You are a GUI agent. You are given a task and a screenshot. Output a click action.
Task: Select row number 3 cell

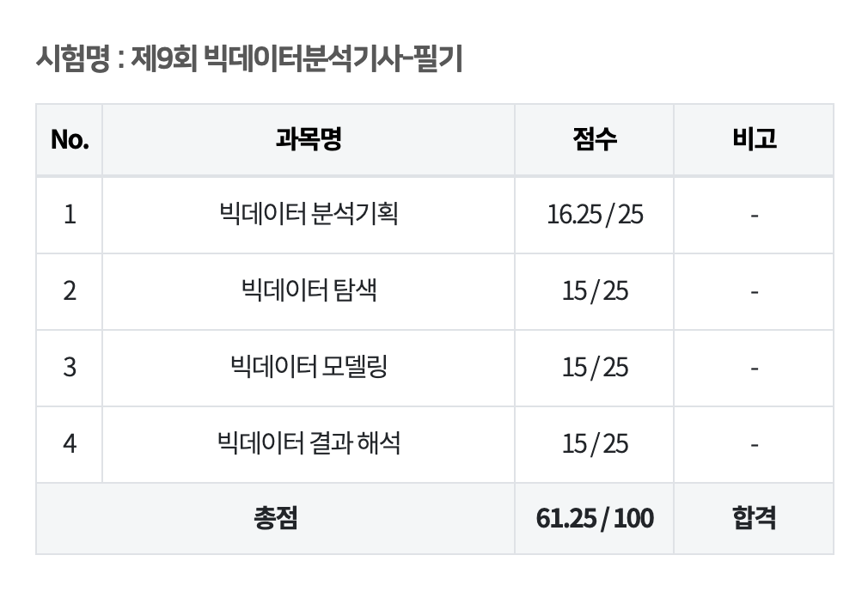(70, 368)
